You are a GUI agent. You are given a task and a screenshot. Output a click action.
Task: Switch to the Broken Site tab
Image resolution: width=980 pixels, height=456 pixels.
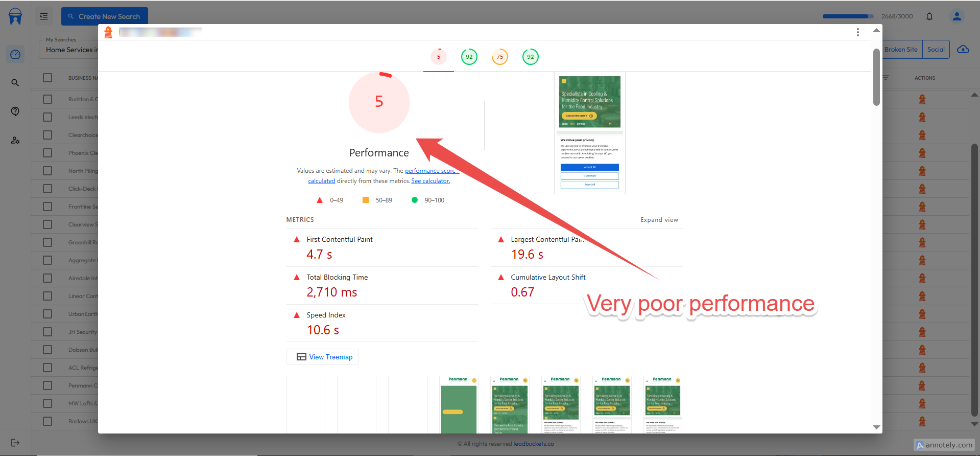(901, 50)
